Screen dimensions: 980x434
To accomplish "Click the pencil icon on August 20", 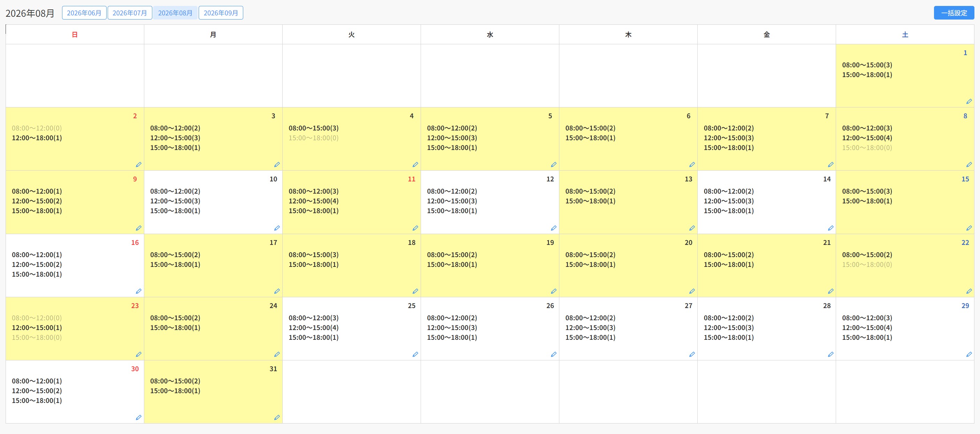I will [x=692, y=291].
